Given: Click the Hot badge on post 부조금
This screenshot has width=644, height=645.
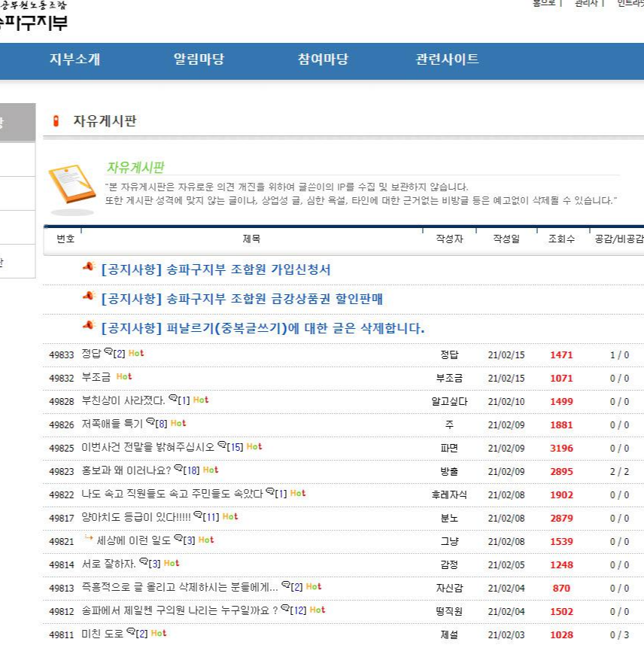Looking at the screenshot, I should tap(124, 377).
